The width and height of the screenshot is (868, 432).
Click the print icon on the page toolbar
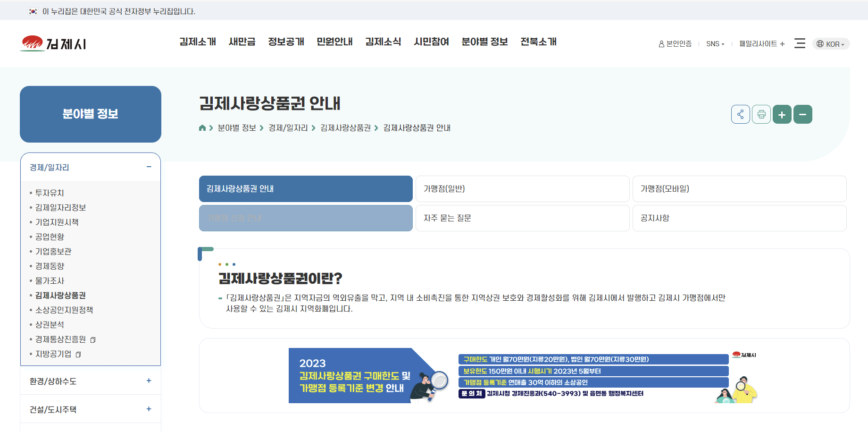click(x=761, y=114)
